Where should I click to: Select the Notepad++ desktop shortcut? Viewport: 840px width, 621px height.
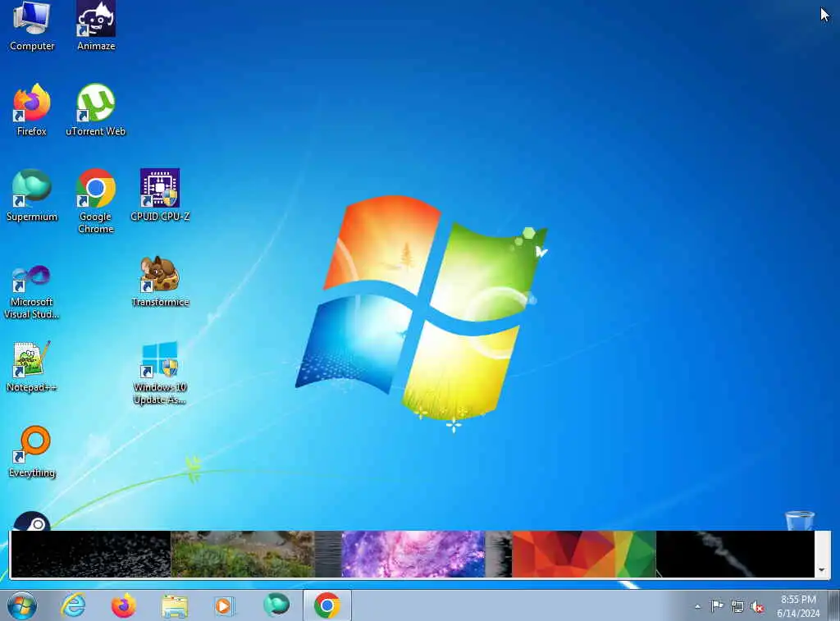coord(32,367)
